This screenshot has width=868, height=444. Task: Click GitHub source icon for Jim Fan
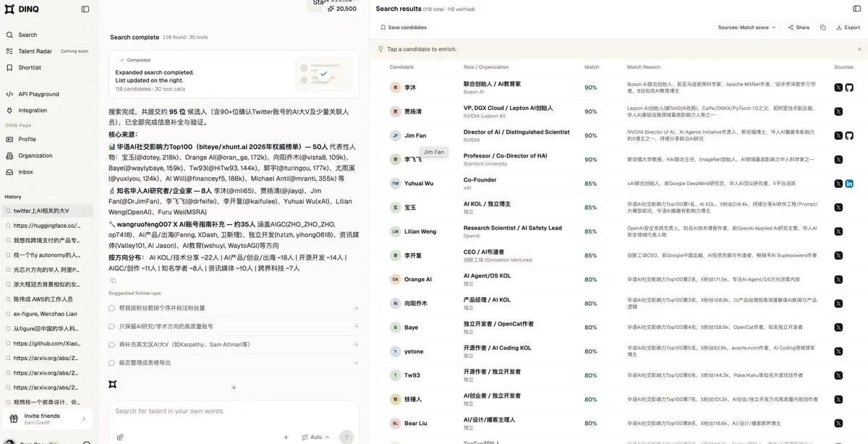click(x=849, y=135)
